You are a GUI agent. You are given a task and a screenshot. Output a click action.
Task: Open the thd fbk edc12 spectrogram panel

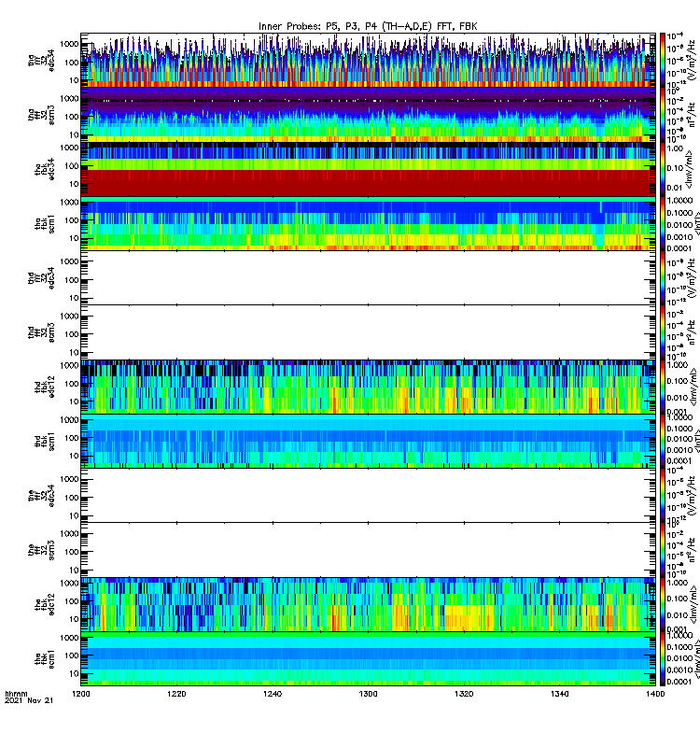point(368,387)
